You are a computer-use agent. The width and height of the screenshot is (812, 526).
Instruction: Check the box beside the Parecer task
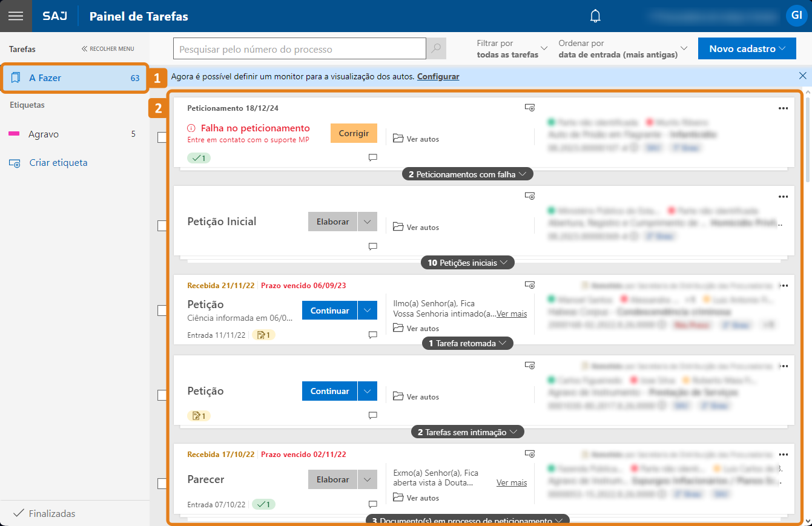coord(162,484)
